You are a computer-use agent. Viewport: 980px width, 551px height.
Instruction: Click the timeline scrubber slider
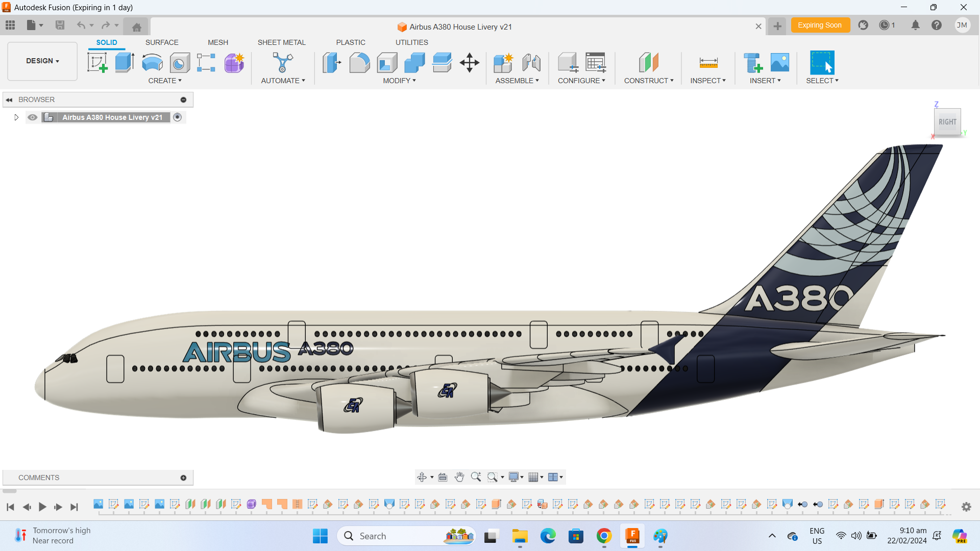pyautogui.click(x=10, y=491)
